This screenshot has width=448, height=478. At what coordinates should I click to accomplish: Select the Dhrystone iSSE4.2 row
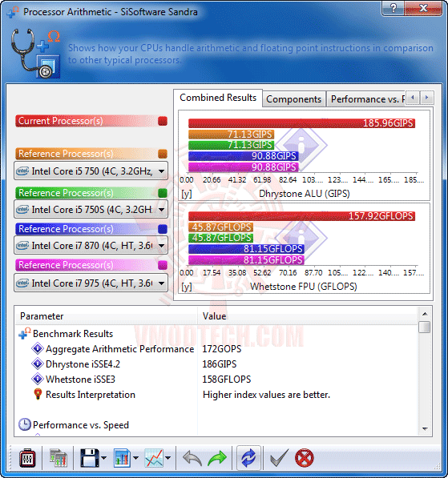point(216,364)
